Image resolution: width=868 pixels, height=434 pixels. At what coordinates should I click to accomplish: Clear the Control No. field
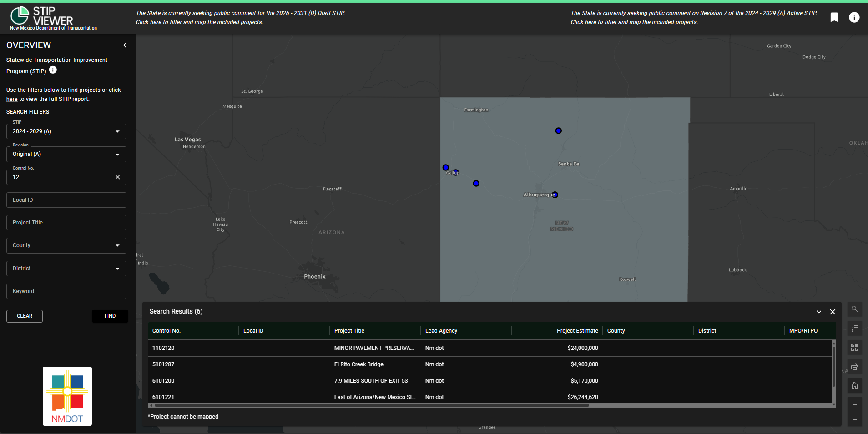pyautogui.click(x=117, y=177)
